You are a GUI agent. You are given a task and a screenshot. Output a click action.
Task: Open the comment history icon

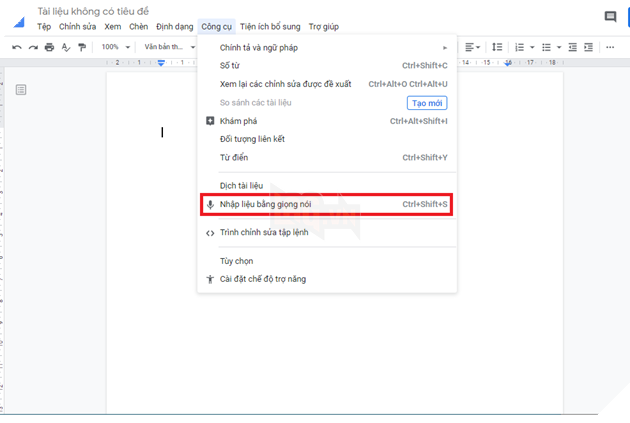click(x=610, y=17)
